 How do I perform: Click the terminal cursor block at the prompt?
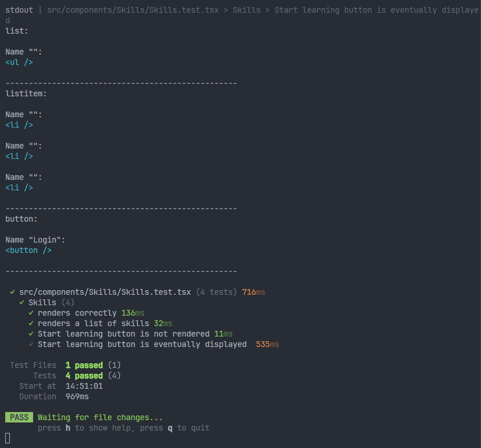tap(8, 438)
